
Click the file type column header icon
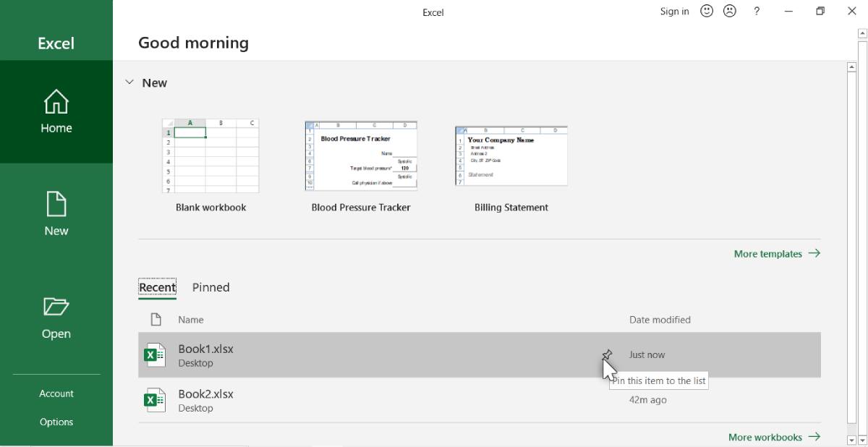[155, 320]
